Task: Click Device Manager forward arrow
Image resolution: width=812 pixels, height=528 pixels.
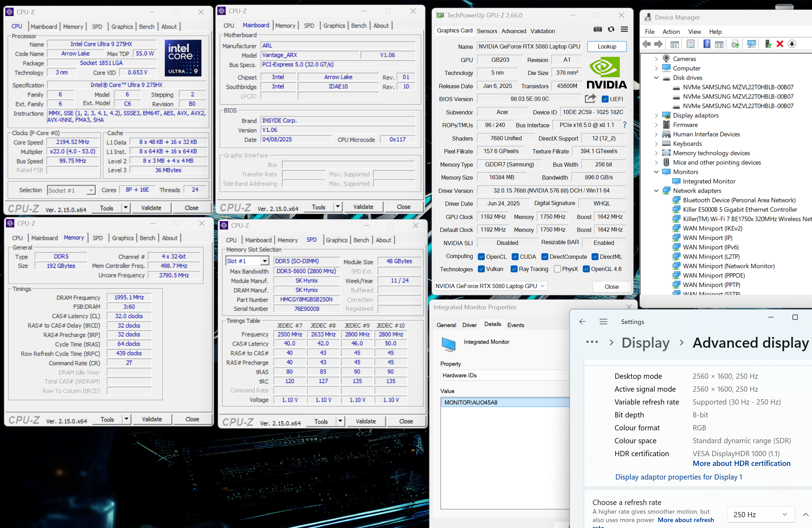Action: coord(659,44)
